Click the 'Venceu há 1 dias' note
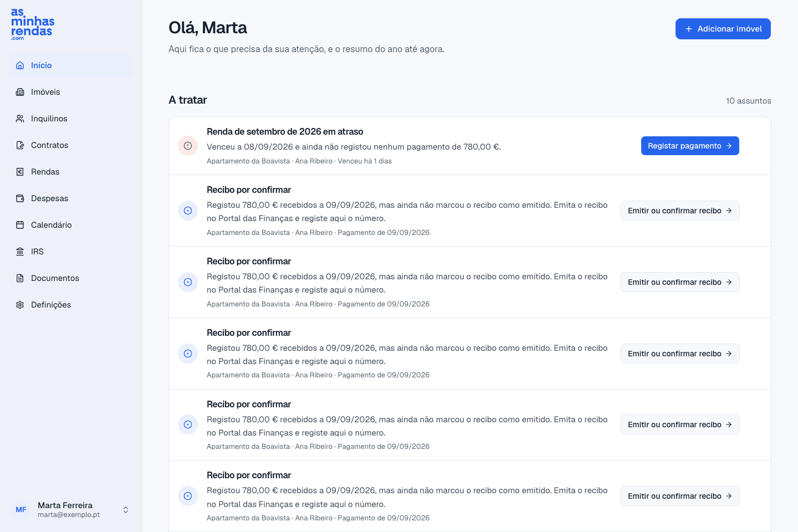 tap(365, 161)
